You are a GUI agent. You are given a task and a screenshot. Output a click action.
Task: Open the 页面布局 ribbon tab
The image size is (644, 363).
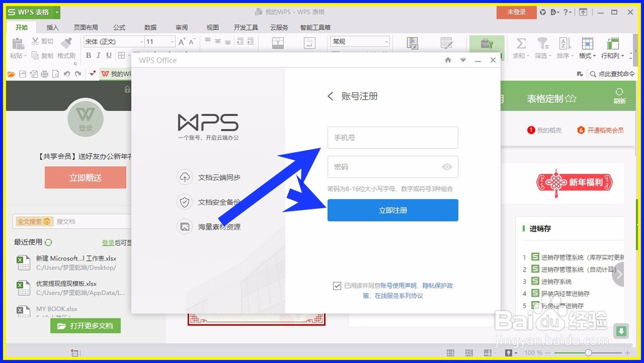(x=86, y=28)
